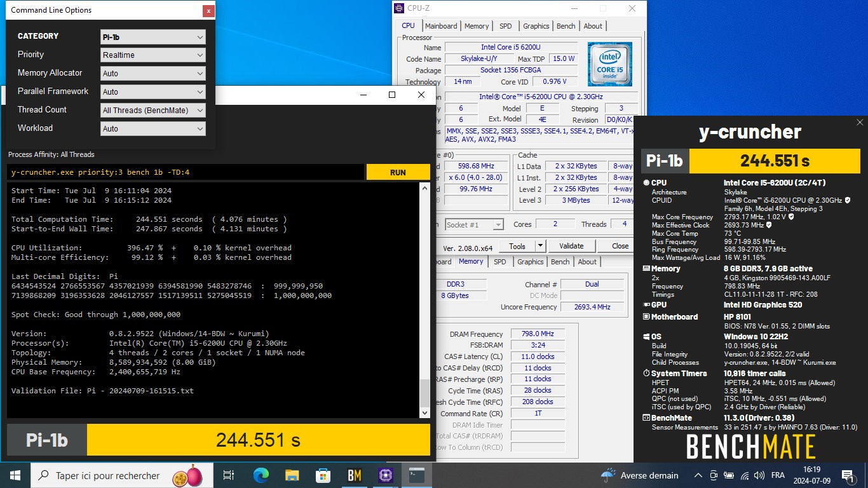This screenshot has width=868, height=488.
Task: Click the GPU section icon in result panel
Action: (x=646, y=305)
